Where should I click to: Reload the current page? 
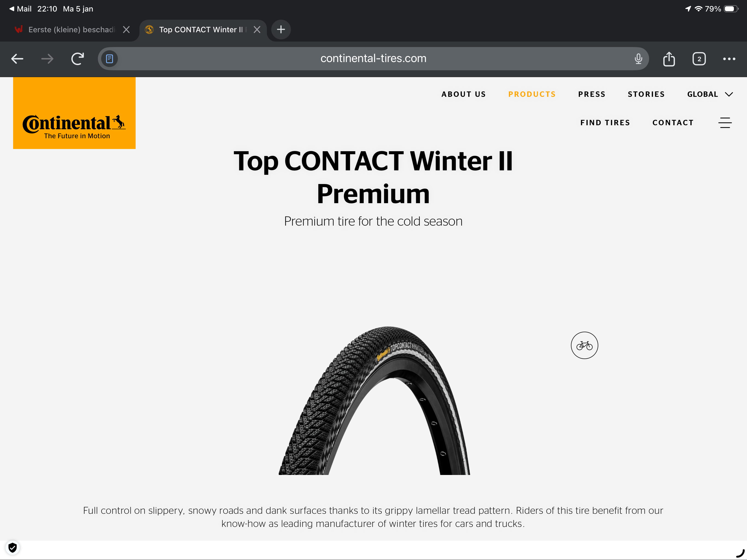point(77,59)
